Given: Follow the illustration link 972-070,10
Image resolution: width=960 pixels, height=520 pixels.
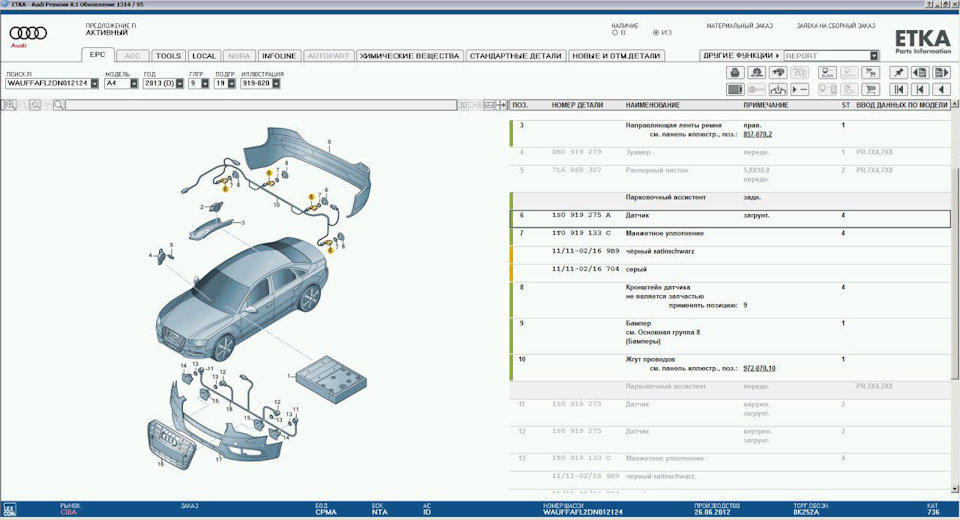Looking at the screenshot, I should point(759,369).
